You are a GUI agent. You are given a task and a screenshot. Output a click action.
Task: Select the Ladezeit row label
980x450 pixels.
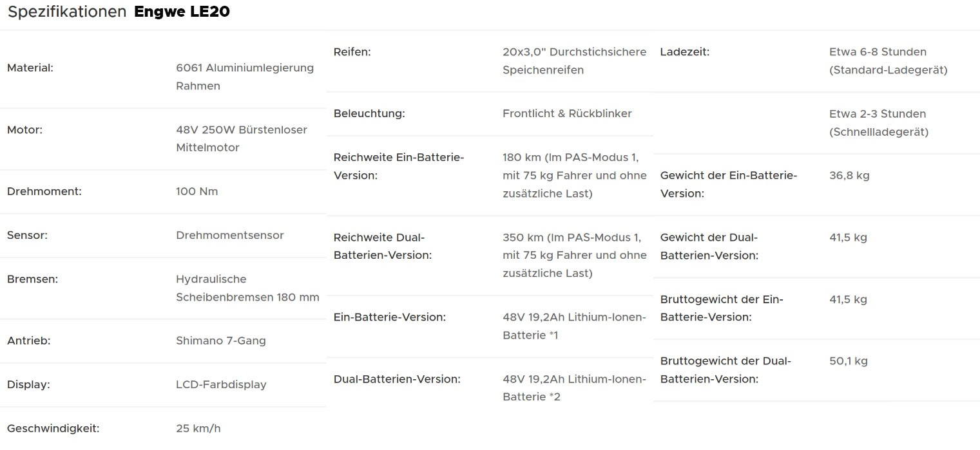(684, 52)
